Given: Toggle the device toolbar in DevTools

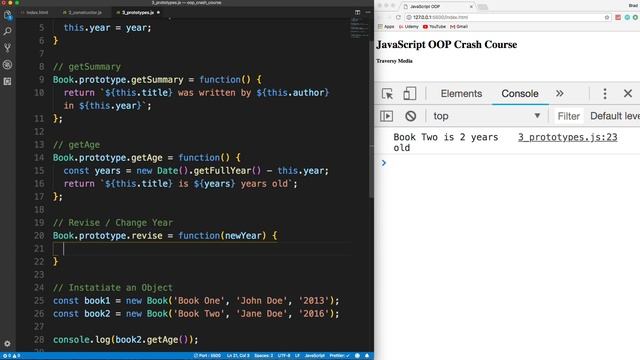Looking at the screenshot, I should click(409, 93).
